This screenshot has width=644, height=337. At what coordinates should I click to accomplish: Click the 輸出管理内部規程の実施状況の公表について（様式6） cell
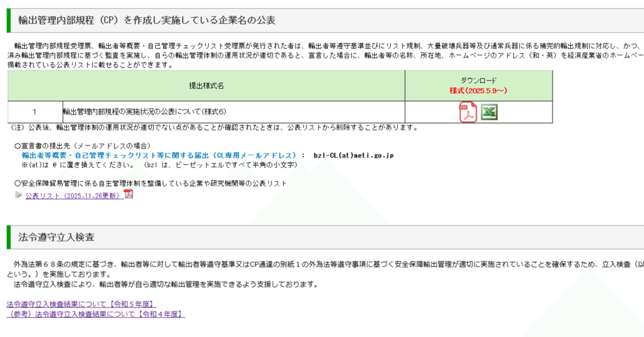pos(146,112)
